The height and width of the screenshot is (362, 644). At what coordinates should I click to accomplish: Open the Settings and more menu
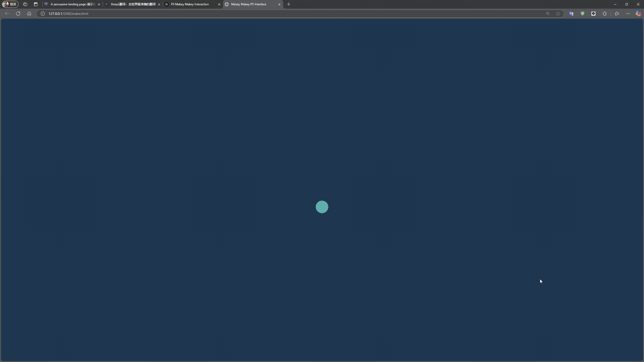[628, 14]
